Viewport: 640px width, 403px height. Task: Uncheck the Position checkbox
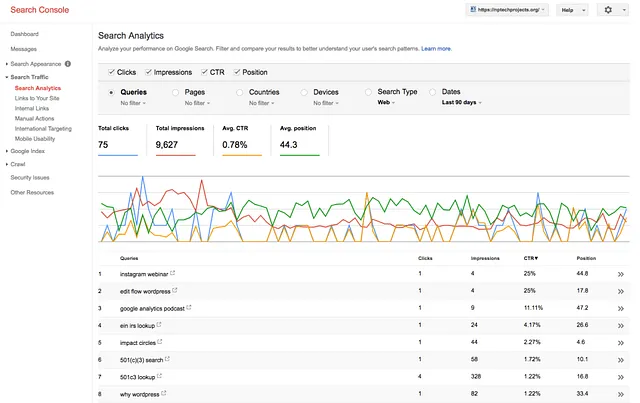237,72
